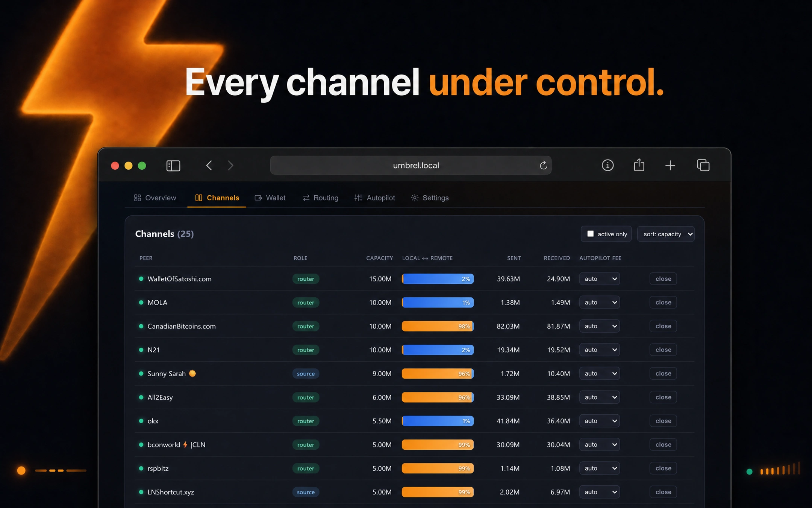
Task: Click the SENT column header
Action: (514, 258)
